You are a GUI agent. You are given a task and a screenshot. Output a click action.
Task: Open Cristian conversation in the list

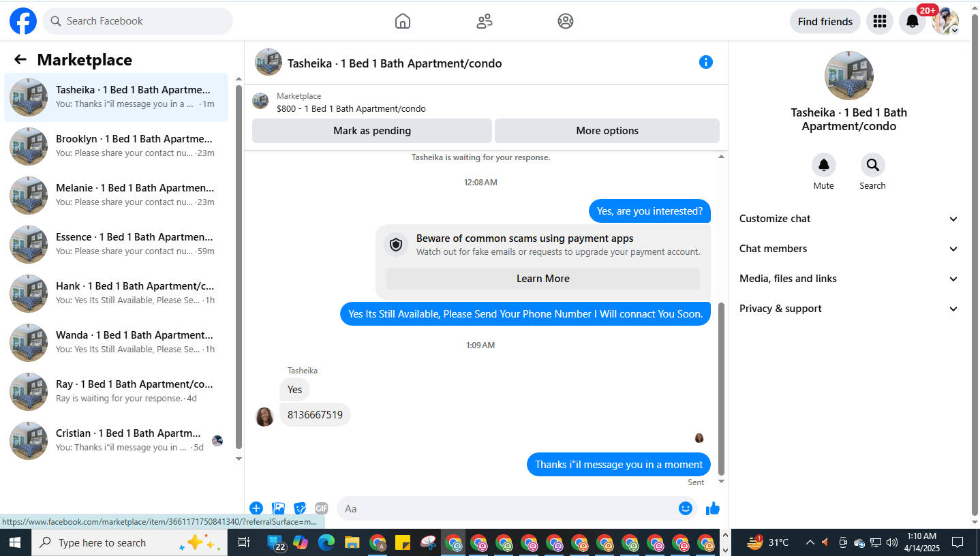pos(117,441)
